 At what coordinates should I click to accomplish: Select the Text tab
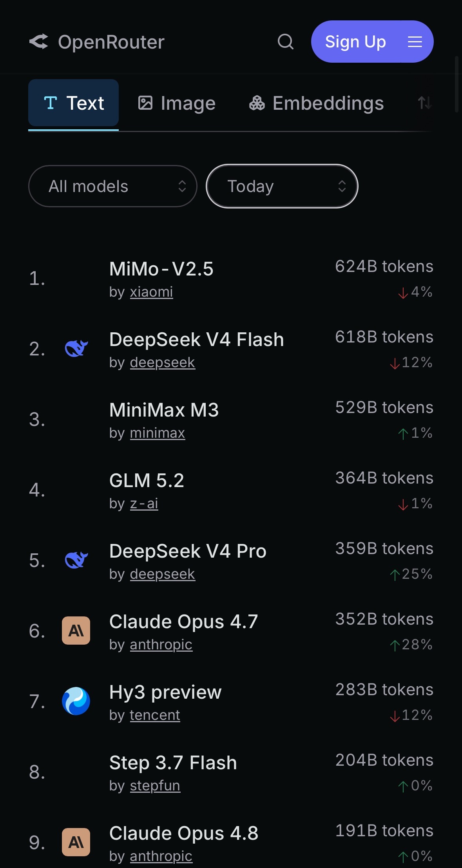pos(73,103)
